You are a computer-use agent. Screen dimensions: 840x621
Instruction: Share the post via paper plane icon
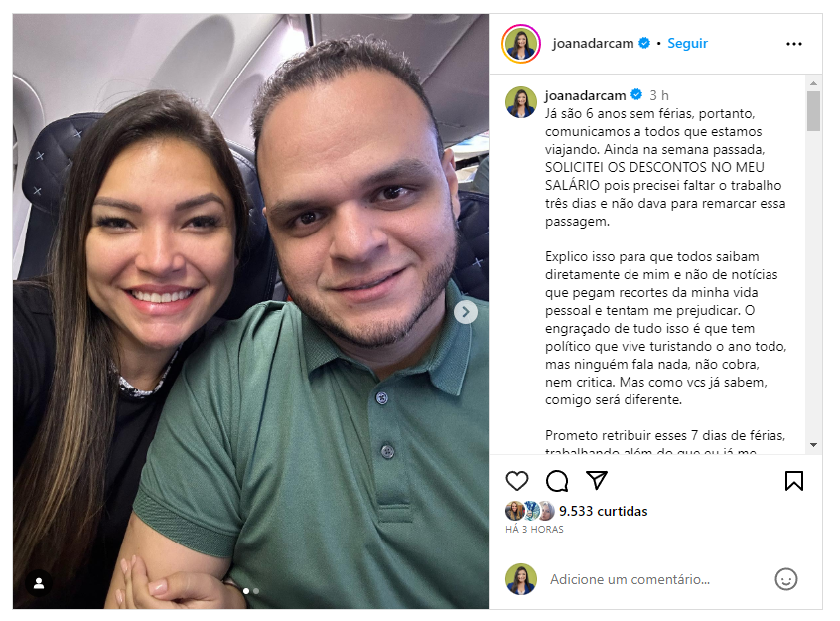597,480
